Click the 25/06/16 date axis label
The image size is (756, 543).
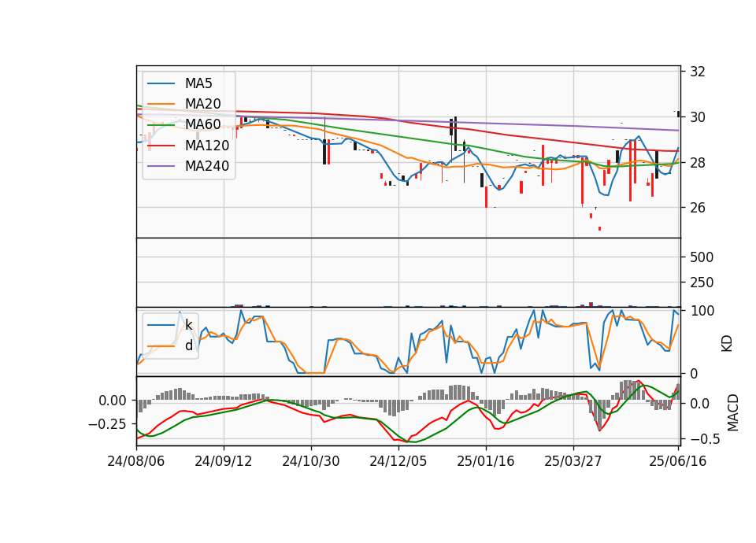[x=677, y=461]
